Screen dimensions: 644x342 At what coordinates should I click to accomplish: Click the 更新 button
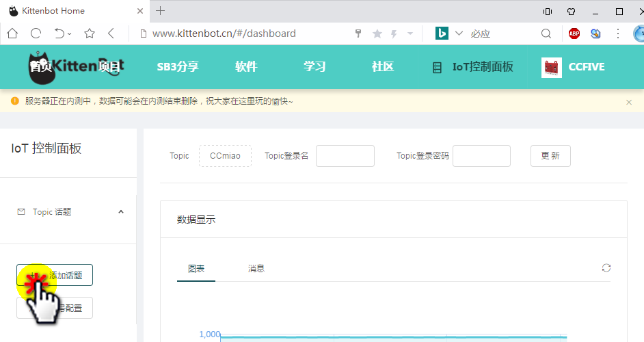point(550,156)
